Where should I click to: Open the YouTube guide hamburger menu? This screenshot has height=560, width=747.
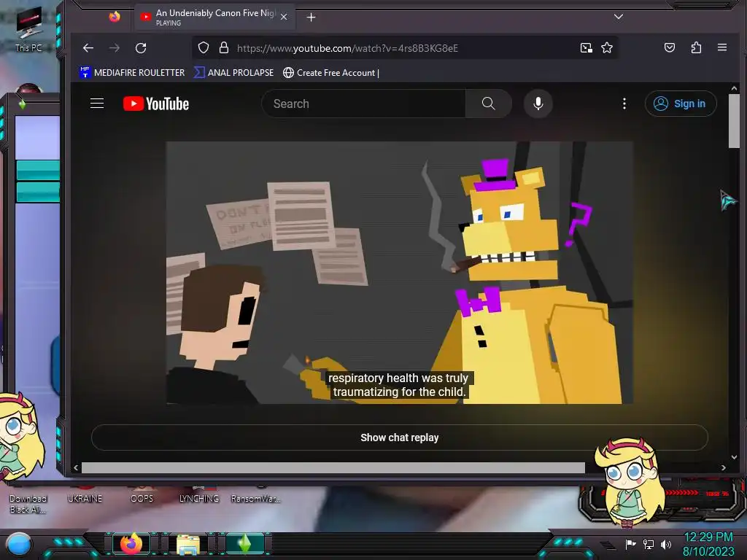(x=97, y=104)
